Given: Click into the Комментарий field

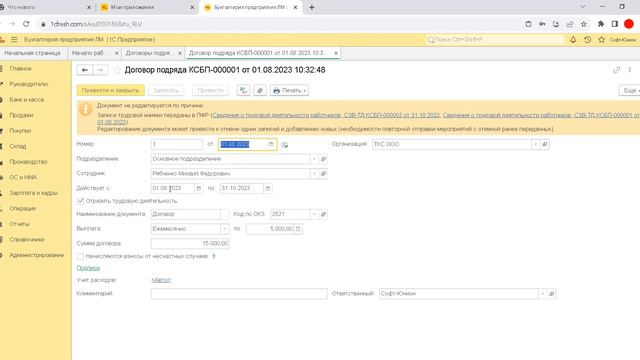Looking at the screenshot, I should (239, 293).
